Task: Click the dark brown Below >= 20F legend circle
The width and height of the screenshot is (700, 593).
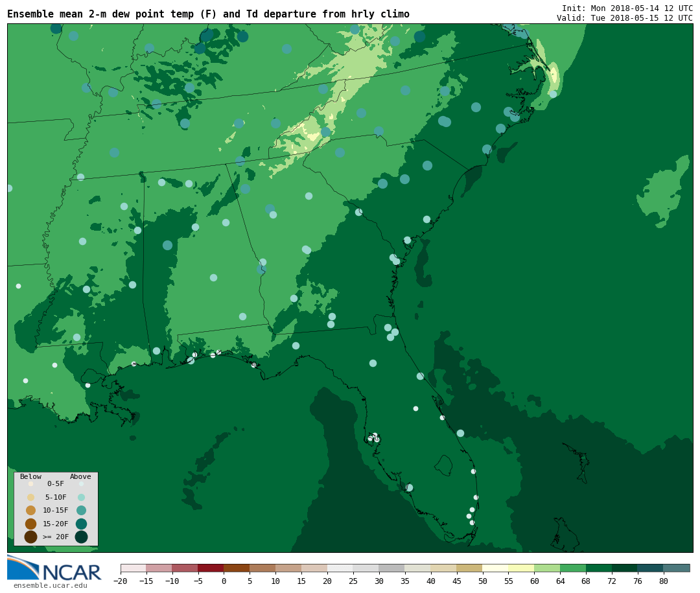Action: pos(31,537)
